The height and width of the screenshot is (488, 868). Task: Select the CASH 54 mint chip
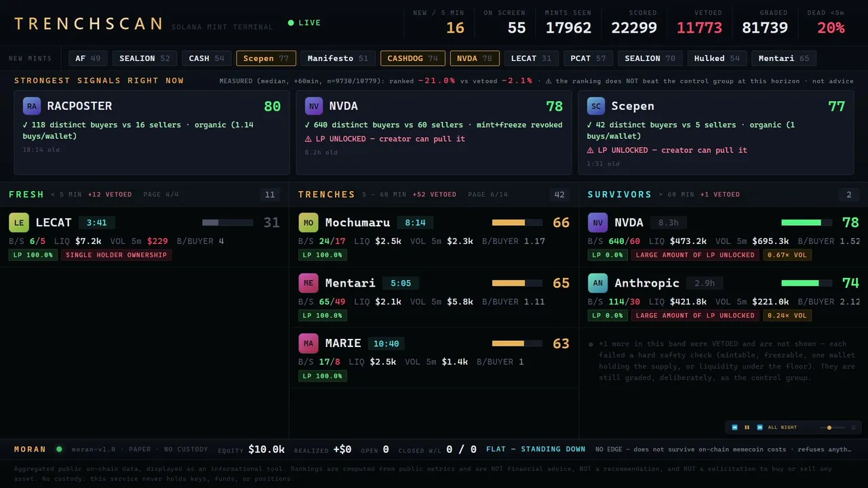click(x=206, y=58)
